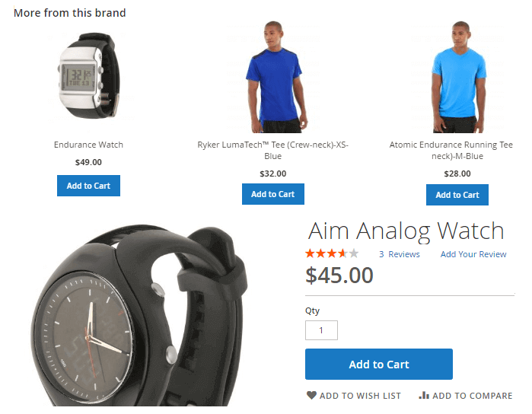Click the main Aim Analog Watch photo
Image resolution: width=532 pixels, height=414 pixels.
click(x=139, y=315)
